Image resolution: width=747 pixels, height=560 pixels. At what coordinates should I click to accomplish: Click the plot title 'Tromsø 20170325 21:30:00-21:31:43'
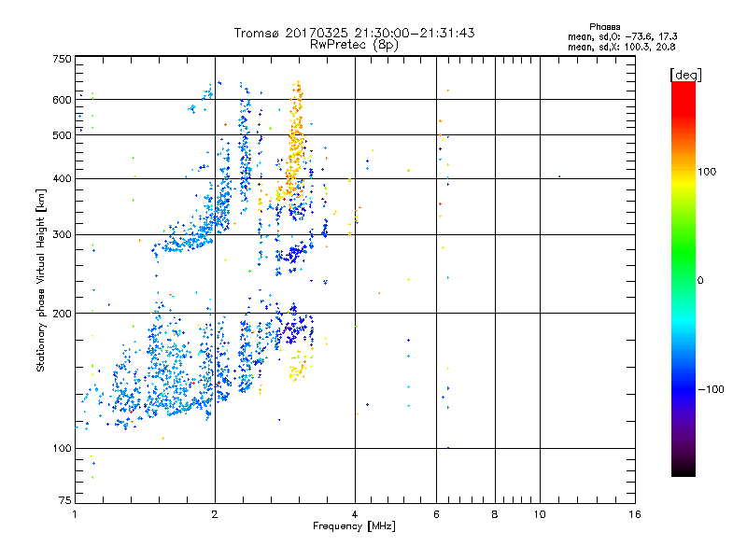click(354, 33)
